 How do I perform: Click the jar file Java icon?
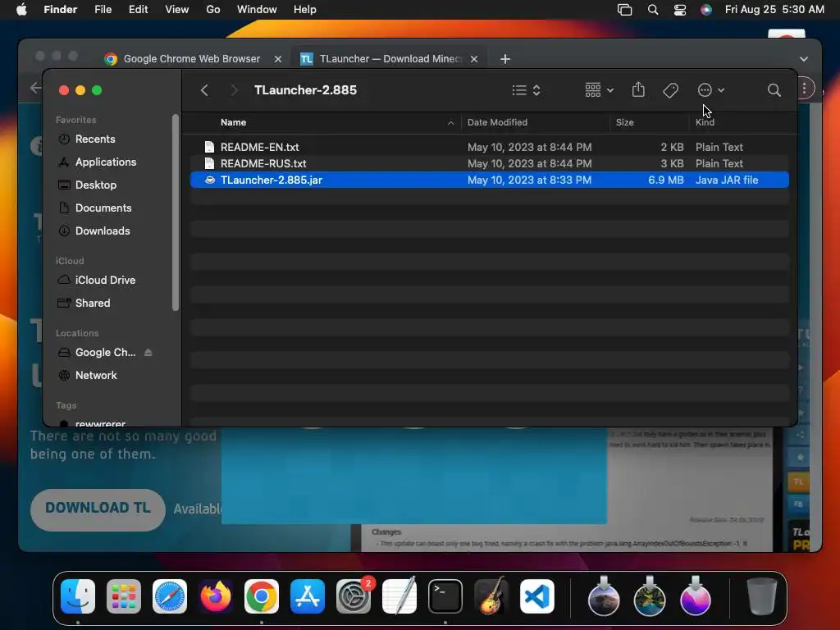[210, 180]
